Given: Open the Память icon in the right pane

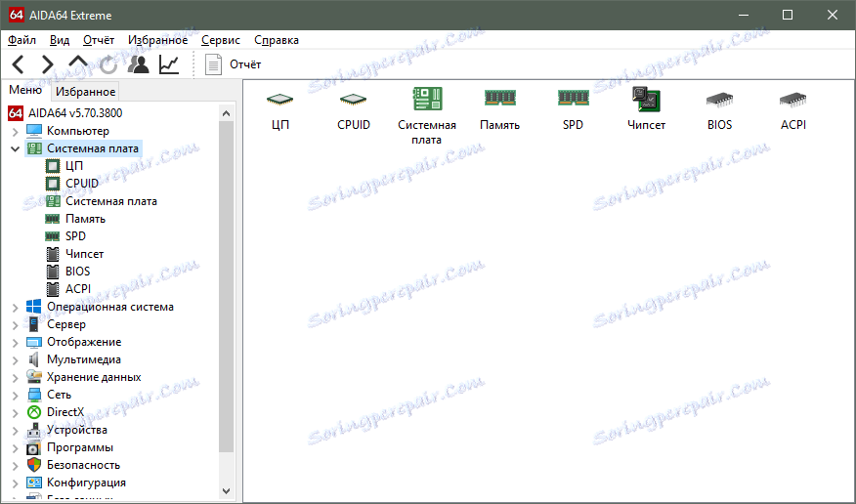Looking at the screenshot, I should [x=499, y=110].
